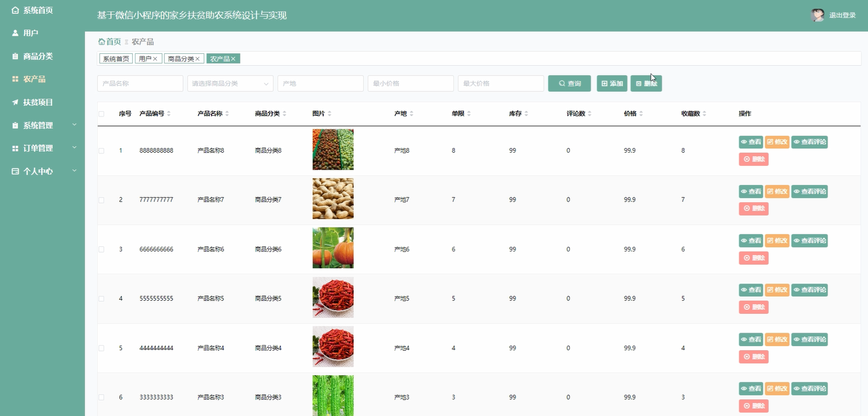
Task: Click the user avatar at top right
Action: (x=818, y=15)
